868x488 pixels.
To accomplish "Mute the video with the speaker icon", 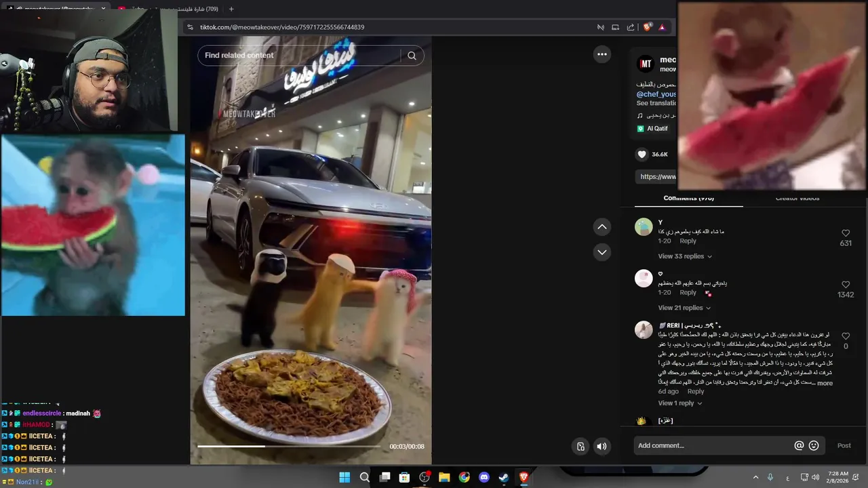I will [x=601, y=446].
